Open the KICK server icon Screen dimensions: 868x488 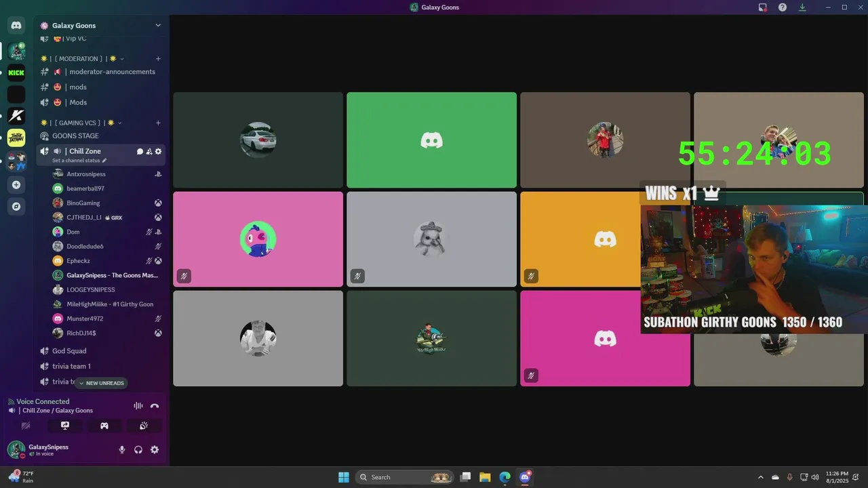pos(16,73)
